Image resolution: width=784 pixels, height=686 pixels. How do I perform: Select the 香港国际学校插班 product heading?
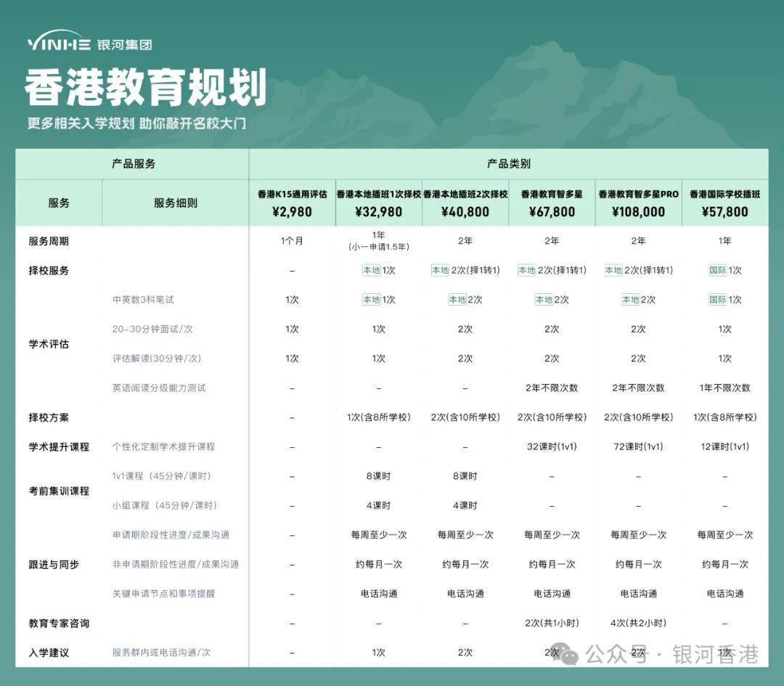point(724,194)
